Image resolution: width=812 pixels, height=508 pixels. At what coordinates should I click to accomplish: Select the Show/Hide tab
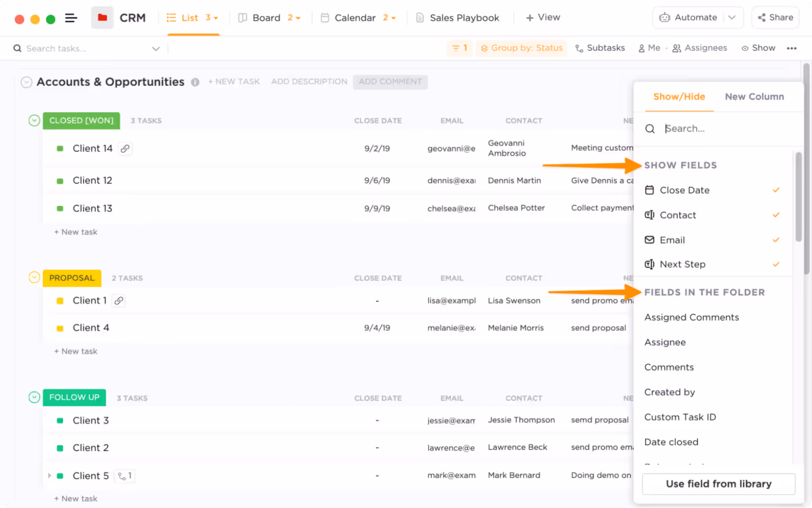tap(679, 97)
